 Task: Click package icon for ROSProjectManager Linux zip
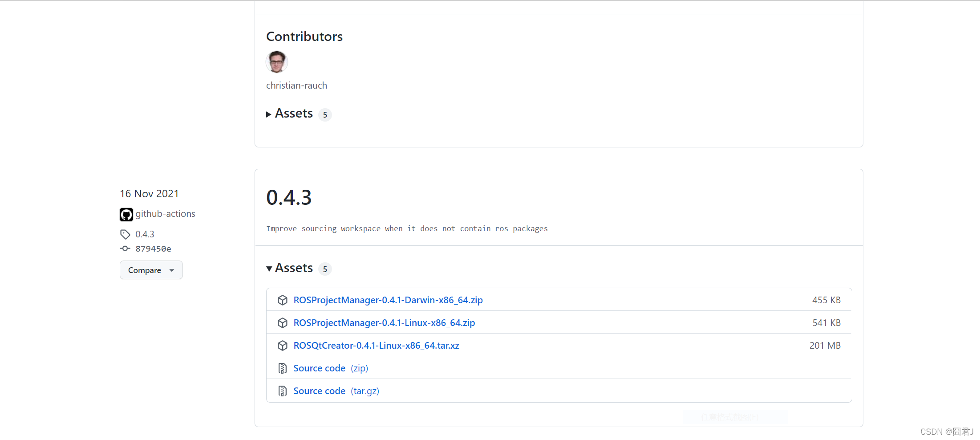coord(283,323)
